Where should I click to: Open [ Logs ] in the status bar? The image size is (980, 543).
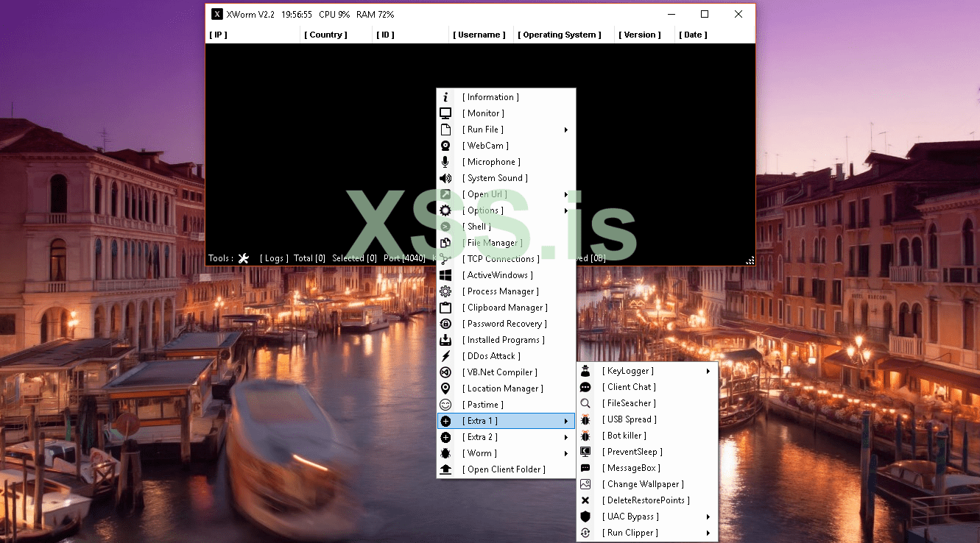point(274,258)
